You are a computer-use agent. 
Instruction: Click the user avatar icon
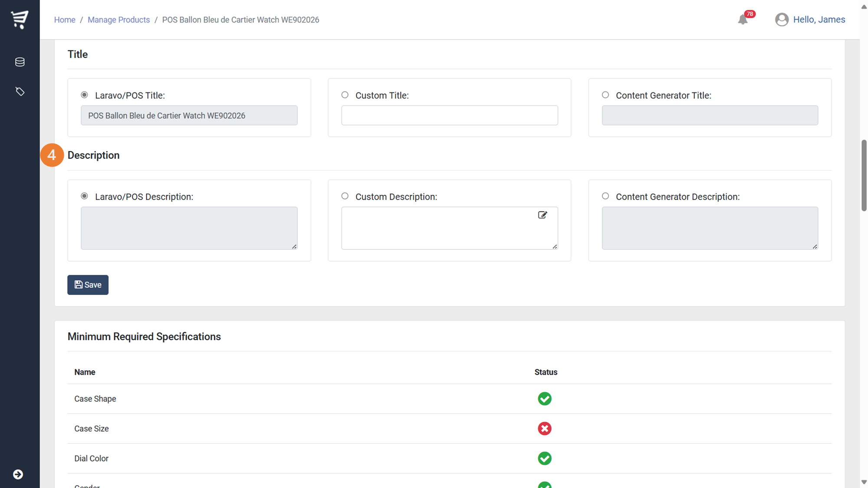(x=782, y=20)
